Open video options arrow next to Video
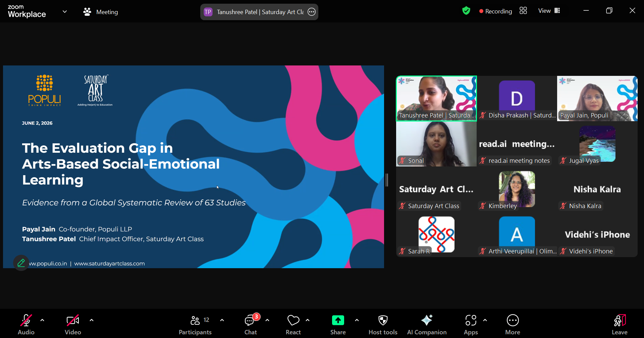 [x=92, y=320]
